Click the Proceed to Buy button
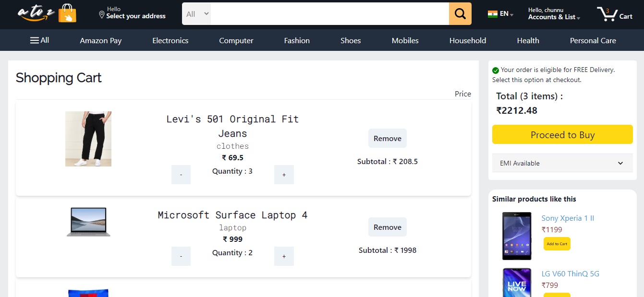644x297 pixels. tap(562, 134)
